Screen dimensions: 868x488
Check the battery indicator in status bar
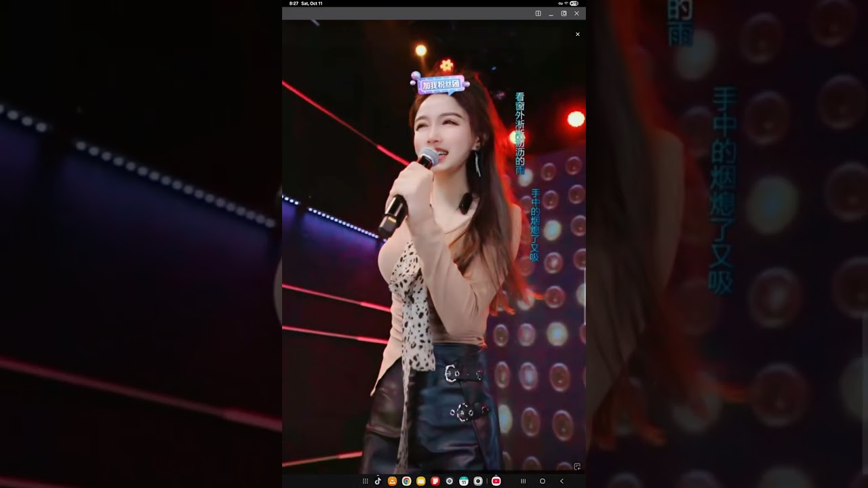point(574,3)
